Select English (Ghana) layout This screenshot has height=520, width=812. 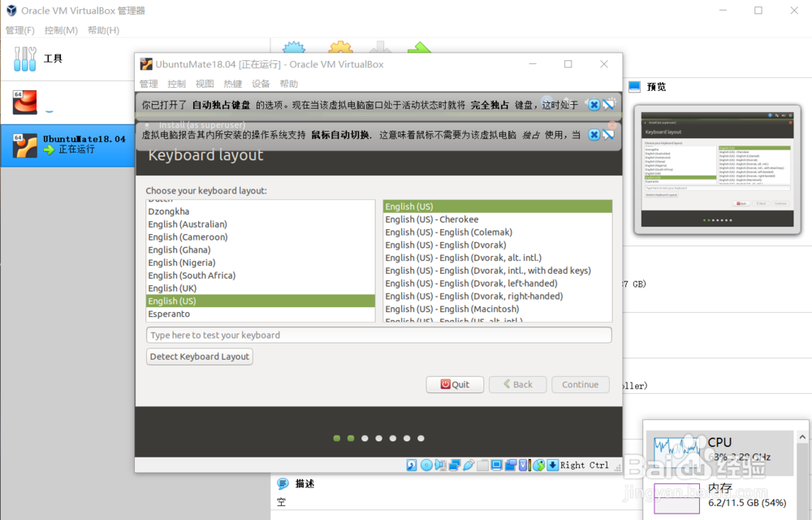tap(261, 249)
